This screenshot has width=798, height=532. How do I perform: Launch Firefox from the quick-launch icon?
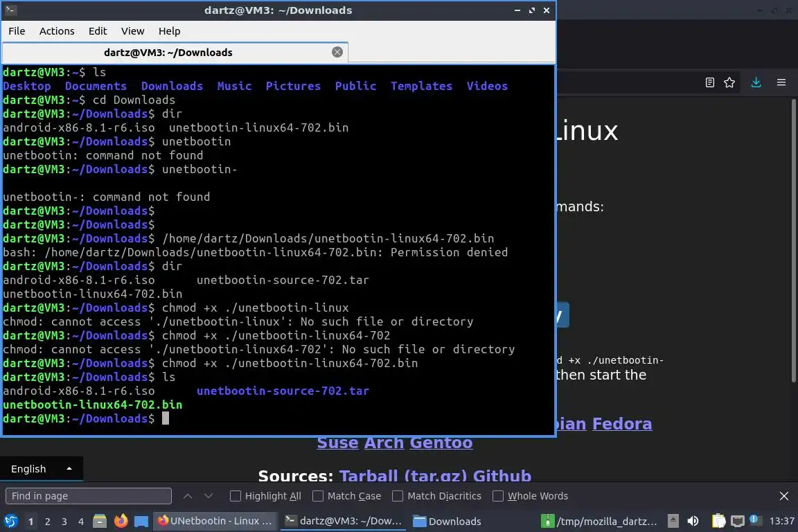[x=121, y=521]
